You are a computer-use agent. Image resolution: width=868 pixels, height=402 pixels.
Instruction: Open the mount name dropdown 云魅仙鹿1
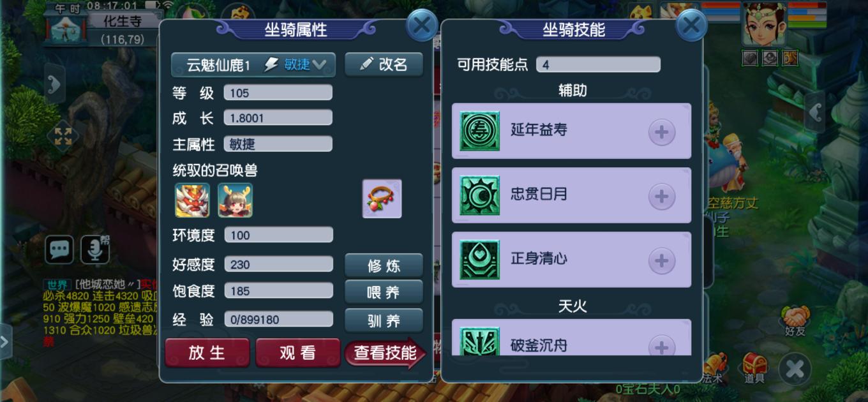pos(253,64)
